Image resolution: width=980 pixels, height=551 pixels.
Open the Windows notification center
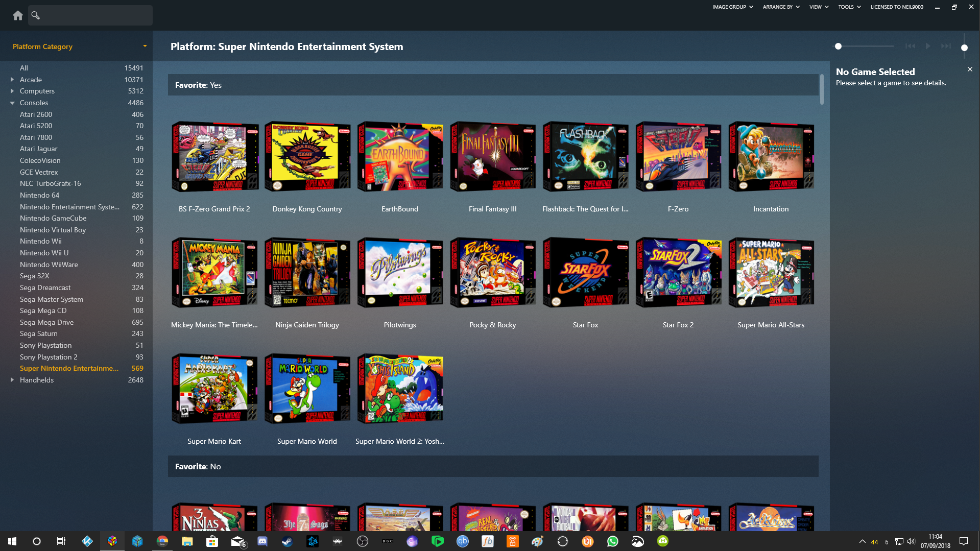[964, 541]
